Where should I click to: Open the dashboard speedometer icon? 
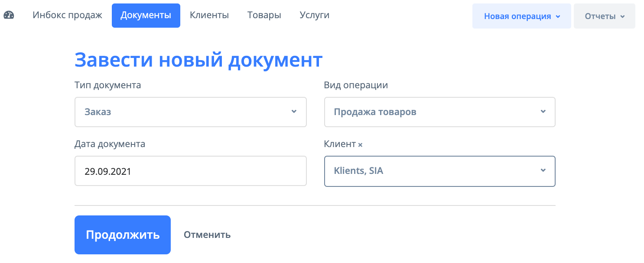tap(10, 15)
